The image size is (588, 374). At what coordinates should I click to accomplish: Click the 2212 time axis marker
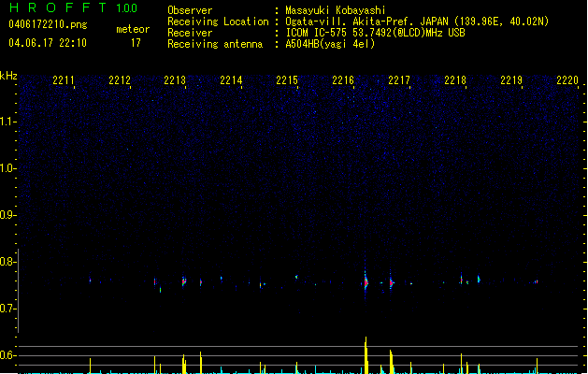pyautogui.click(x=120, y=80)
